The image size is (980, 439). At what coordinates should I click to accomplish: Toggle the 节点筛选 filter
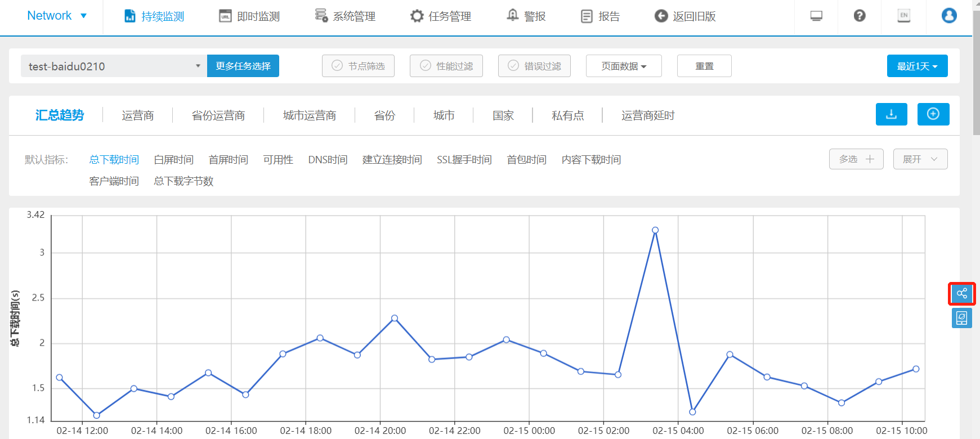(358, 66)
